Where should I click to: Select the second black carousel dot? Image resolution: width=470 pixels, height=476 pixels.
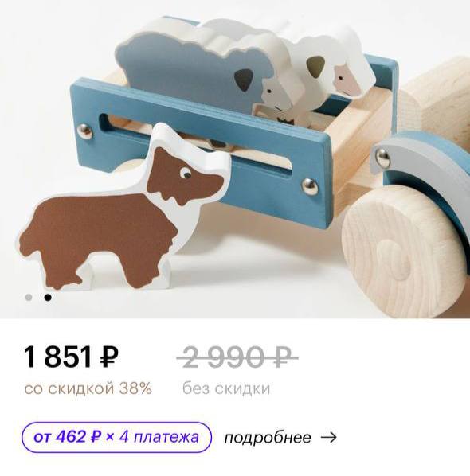pyautogui.click(x=47, y=297)
